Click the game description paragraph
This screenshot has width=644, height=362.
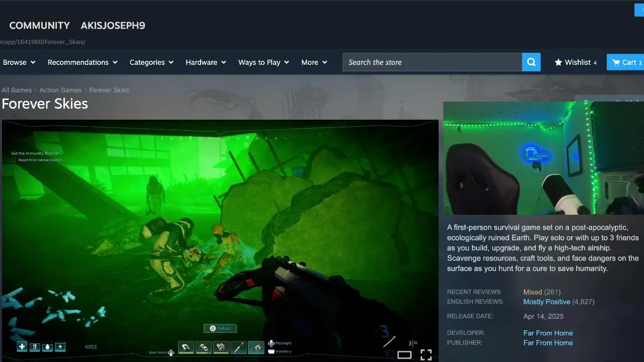(x=543, y=248)
